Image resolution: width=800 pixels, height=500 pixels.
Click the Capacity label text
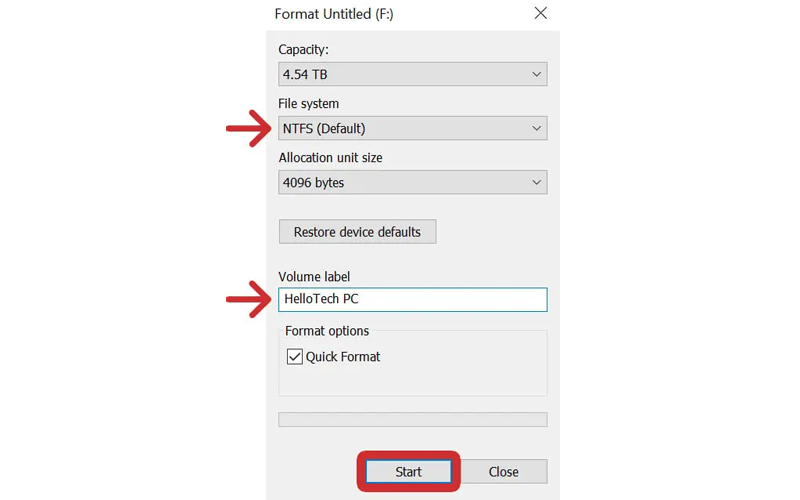(x=303, y=50)
